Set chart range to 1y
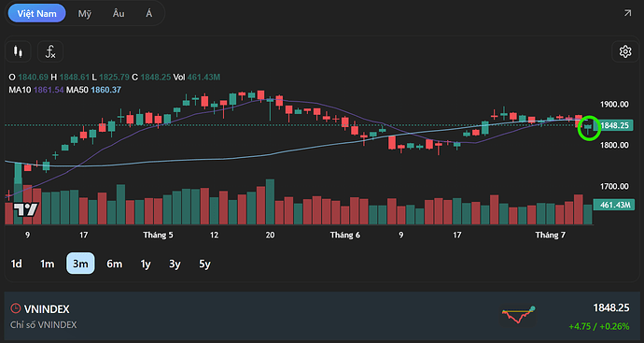The width and height of the screenshot is (644, 343). (x=146, y=264)
